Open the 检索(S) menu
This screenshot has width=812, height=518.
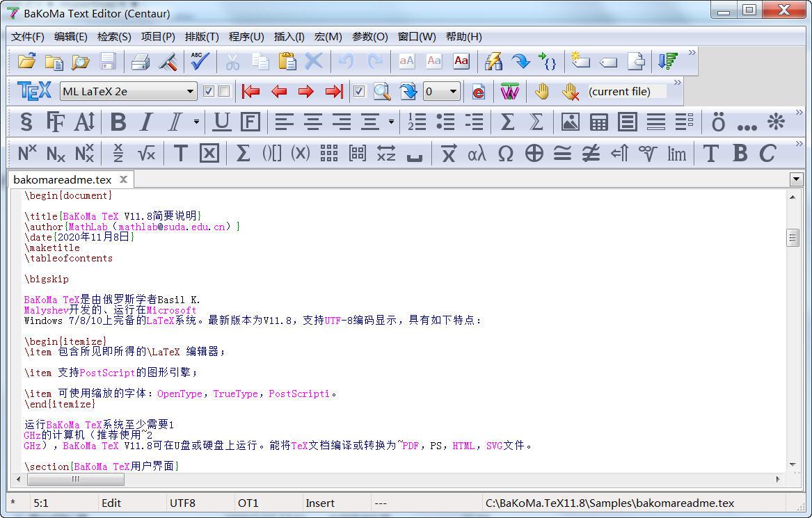(x=114, y=37)
